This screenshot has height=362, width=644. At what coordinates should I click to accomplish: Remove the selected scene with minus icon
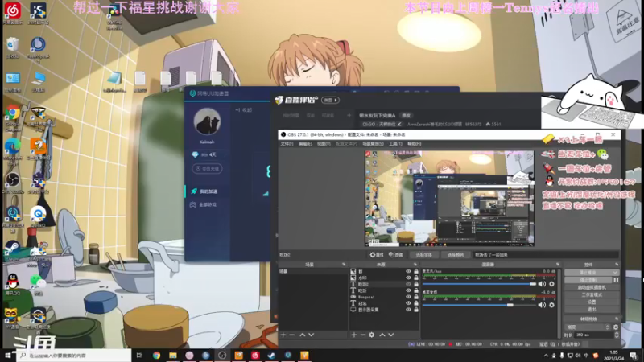point(292,335)
